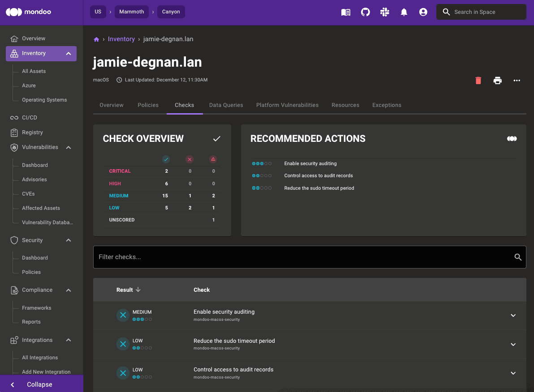Open the ellipsis more-options menu

click(x=517, y=81)
